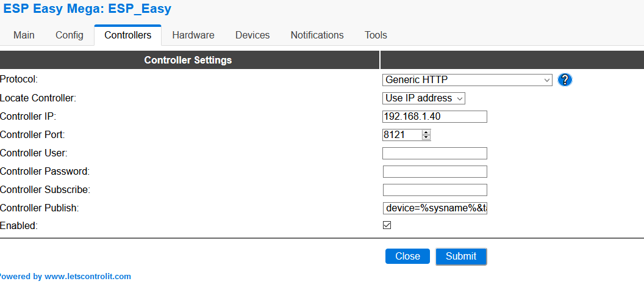This screenshot has height=306, width=644.
Task: Increase Controller Port with up arrow
Action: 426,132
